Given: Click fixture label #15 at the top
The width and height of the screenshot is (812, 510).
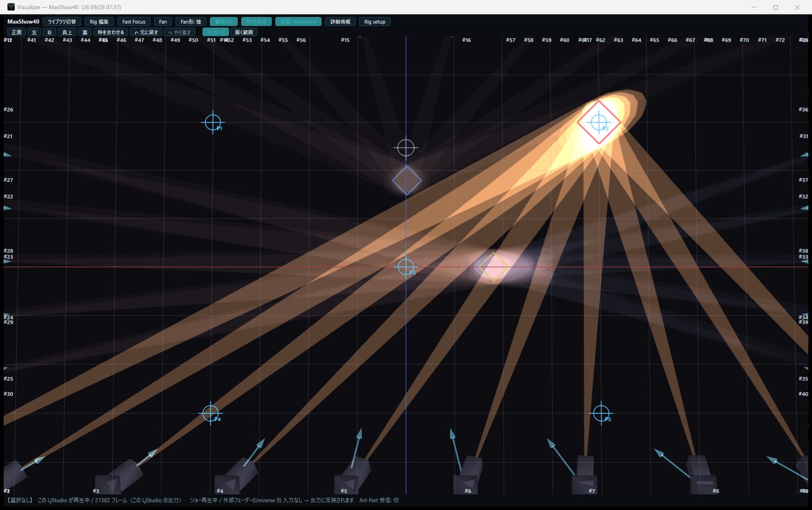Looking at the screenshot, I should (345, 40).
